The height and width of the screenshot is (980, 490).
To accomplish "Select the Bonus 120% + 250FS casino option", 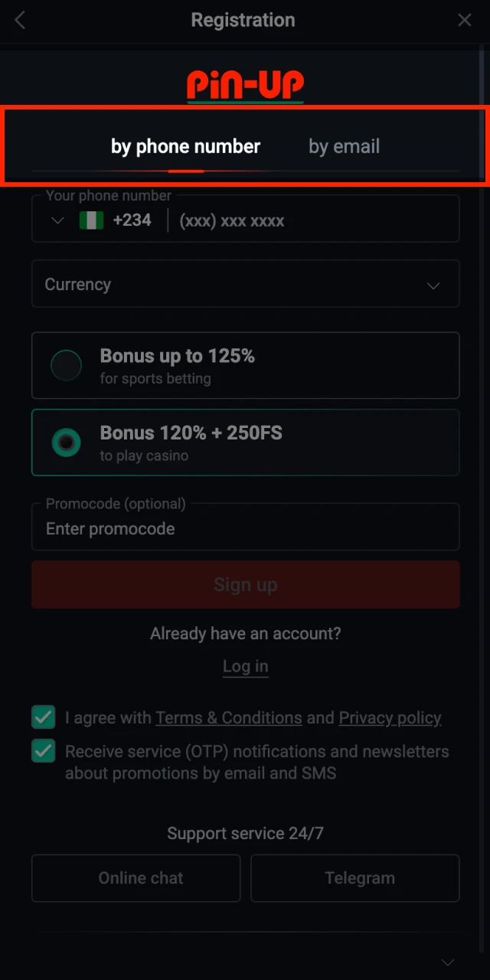I will (67, 443).
